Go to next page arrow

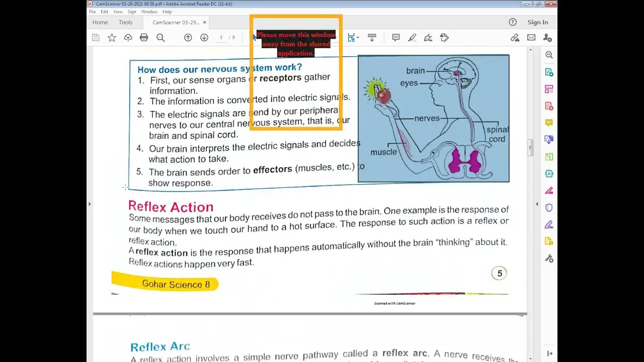(x=204, y=38)
